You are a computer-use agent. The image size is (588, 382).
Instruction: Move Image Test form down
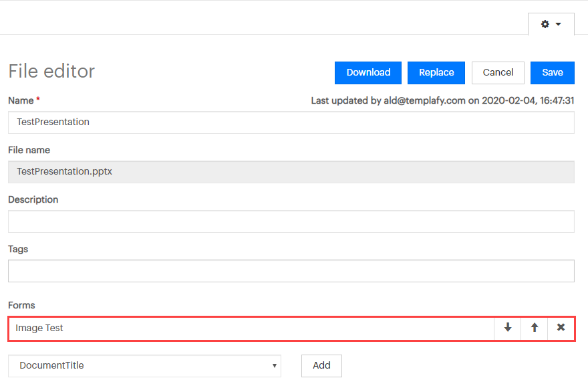[507, 328]
